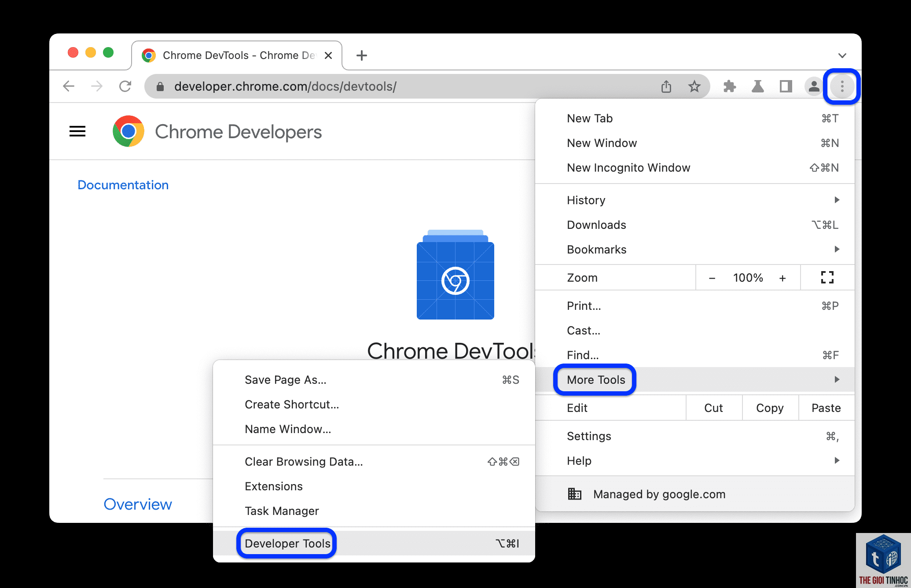The width and height of the screenshot is (911, 588).
Task: Open the Extensions puzzle icon
Action: coord(729,86)
